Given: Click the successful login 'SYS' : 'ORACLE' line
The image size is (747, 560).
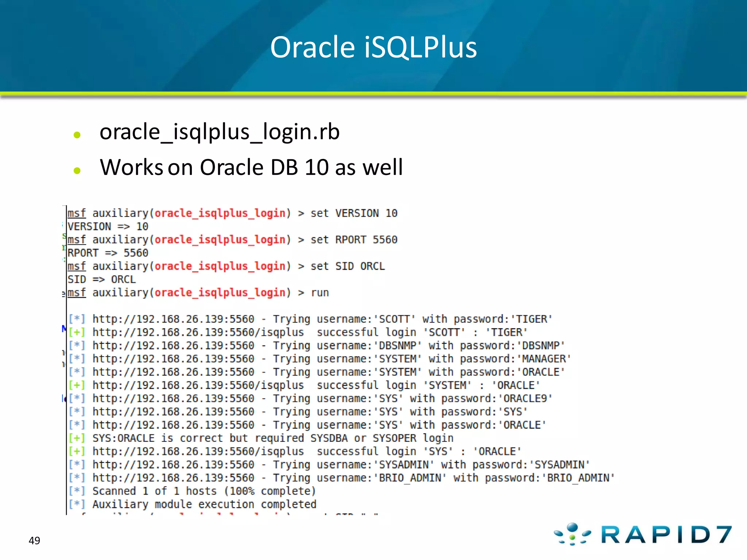Looking at the screenshot, I should coord(295,452).
